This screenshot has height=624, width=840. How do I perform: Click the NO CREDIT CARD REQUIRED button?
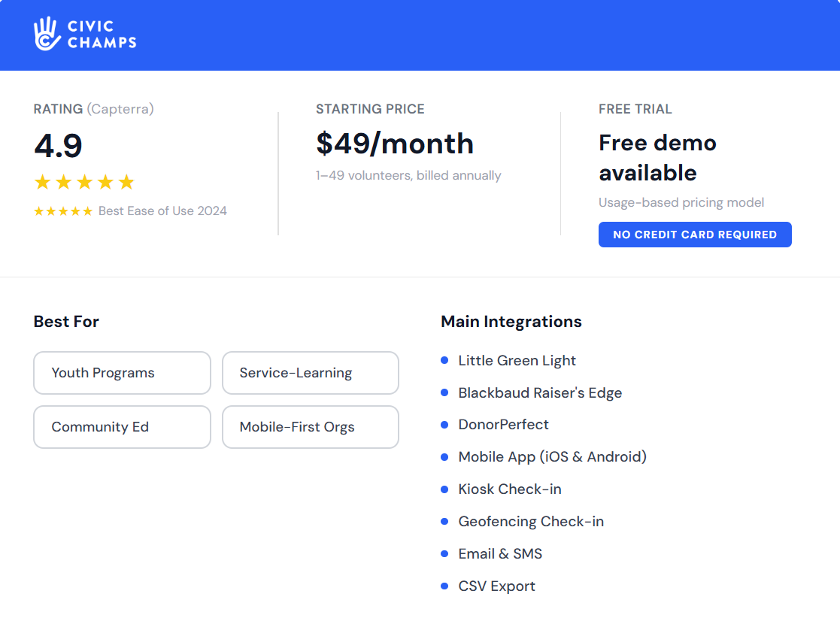click(x=695, y=235)
